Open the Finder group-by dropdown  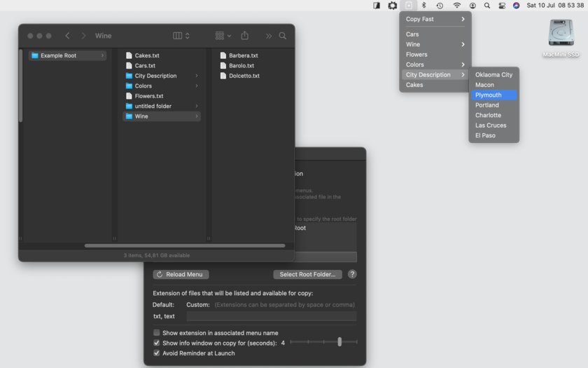223,36
